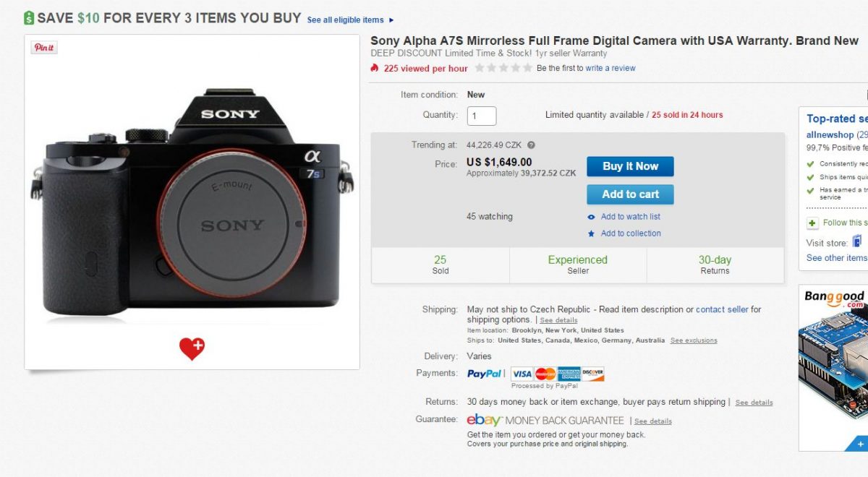Click the star icon for collection
Screen dimensions: 868x477
point(591,233)
